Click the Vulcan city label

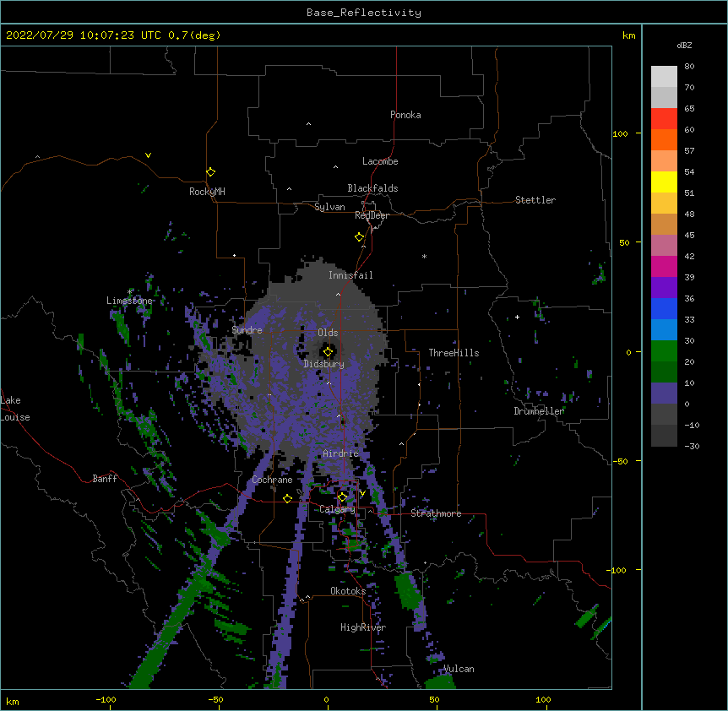[458, 669]
